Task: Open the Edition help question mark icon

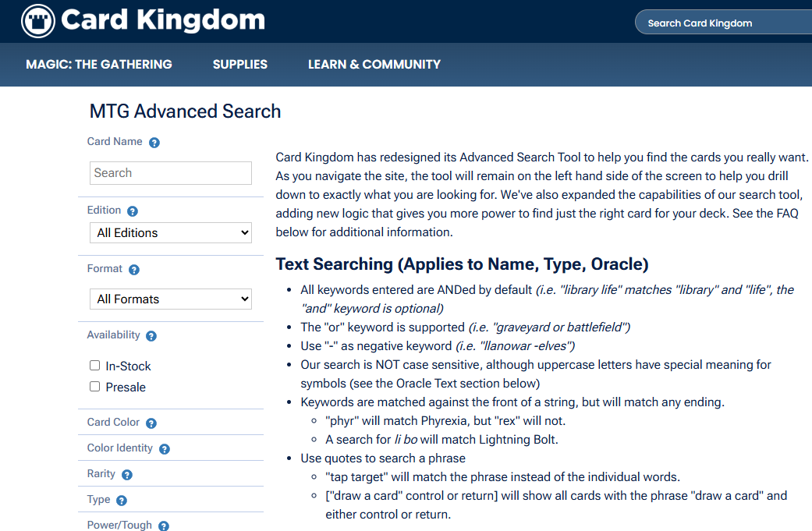Action: point(133,211)
